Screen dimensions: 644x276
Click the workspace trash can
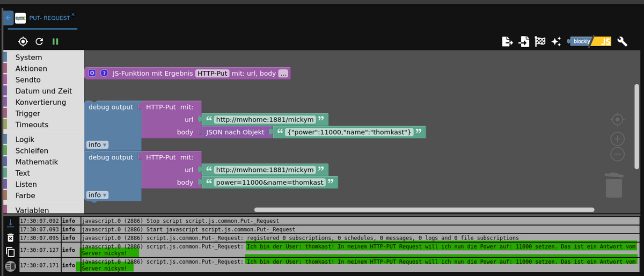pos(614,185)
